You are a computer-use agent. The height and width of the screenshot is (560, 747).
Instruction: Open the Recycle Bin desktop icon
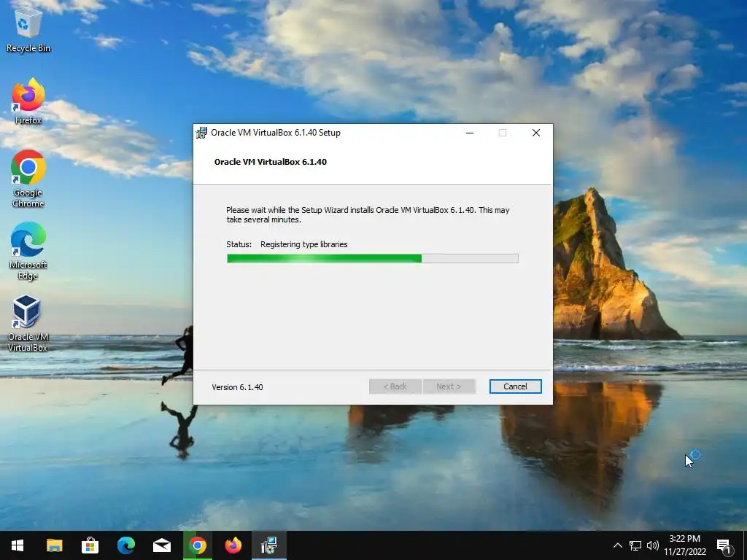point(28,29)
